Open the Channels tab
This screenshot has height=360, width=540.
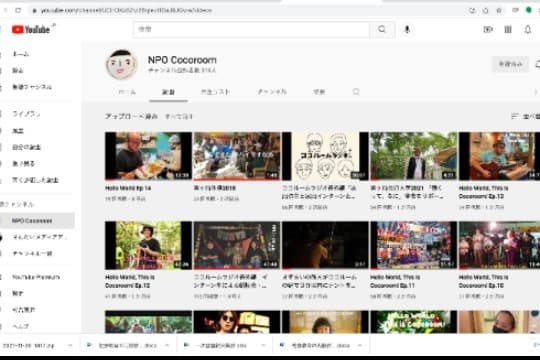(272, 92)
